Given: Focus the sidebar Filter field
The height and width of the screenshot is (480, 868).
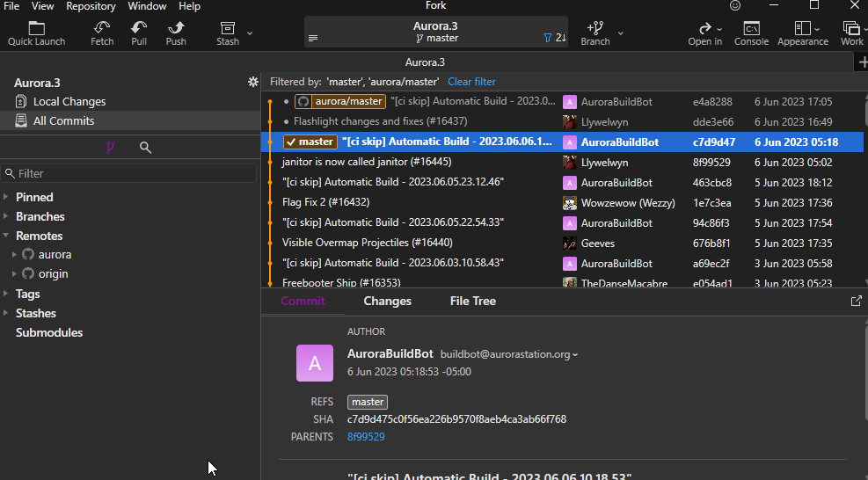Looking at the screenshot, I should [129, 173].
